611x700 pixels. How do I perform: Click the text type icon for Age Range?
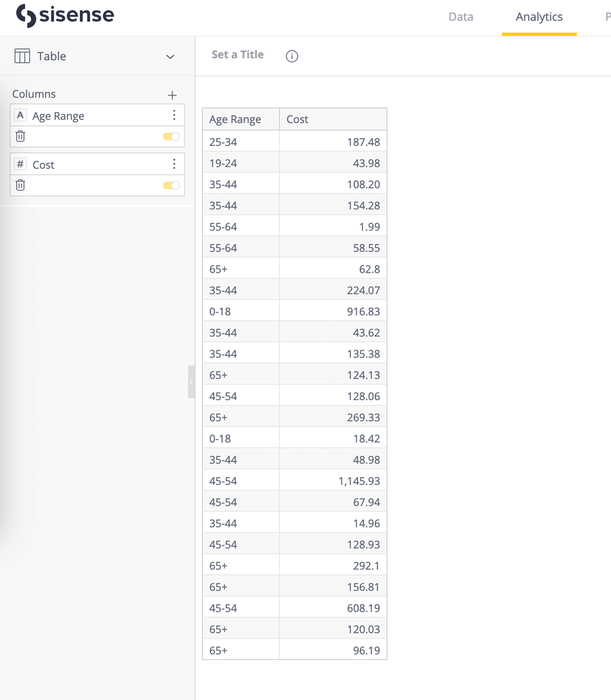[20, 116]
